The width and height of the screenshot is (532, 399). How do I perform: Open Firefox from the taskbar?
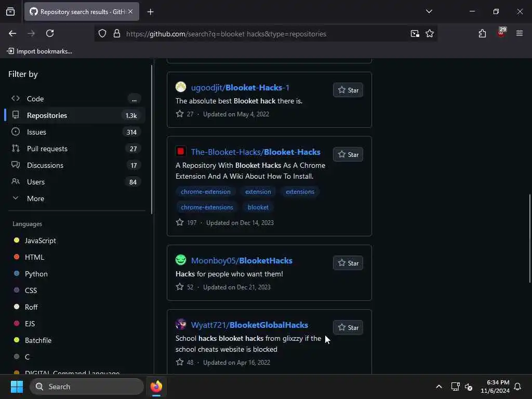(156, 387)
